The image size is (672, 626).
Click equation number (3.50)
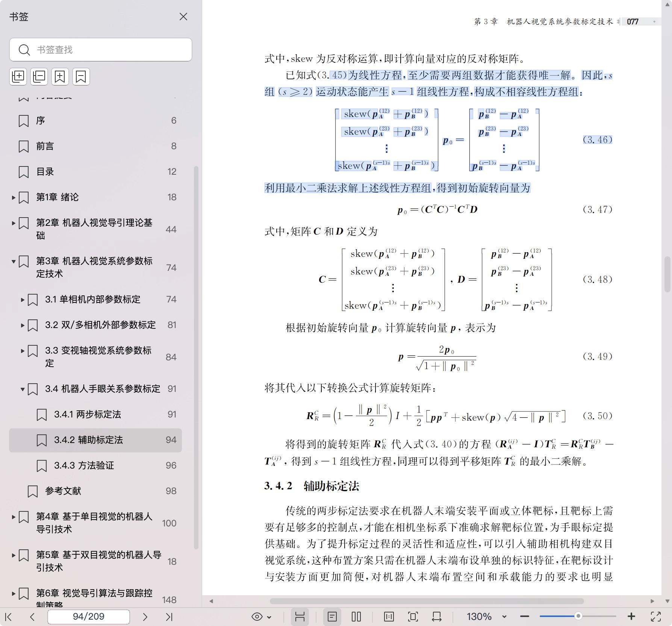point(598,416)
